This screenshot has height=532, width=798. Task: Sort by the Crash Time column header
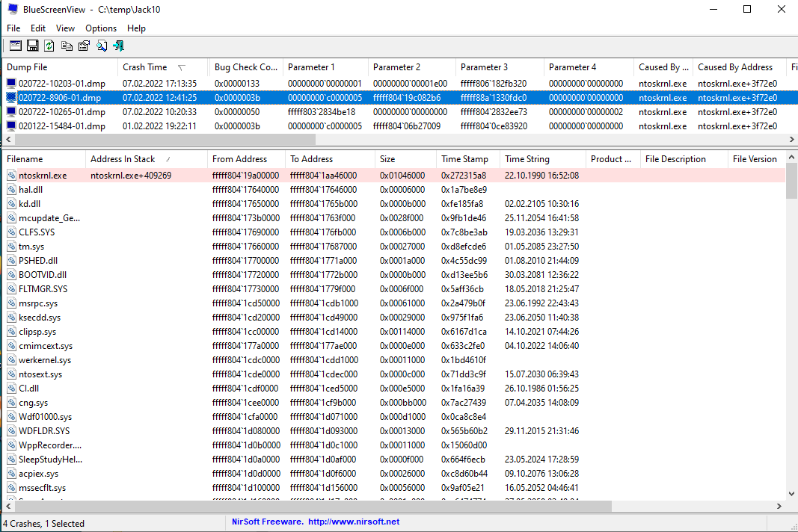(x=163, y=67)
